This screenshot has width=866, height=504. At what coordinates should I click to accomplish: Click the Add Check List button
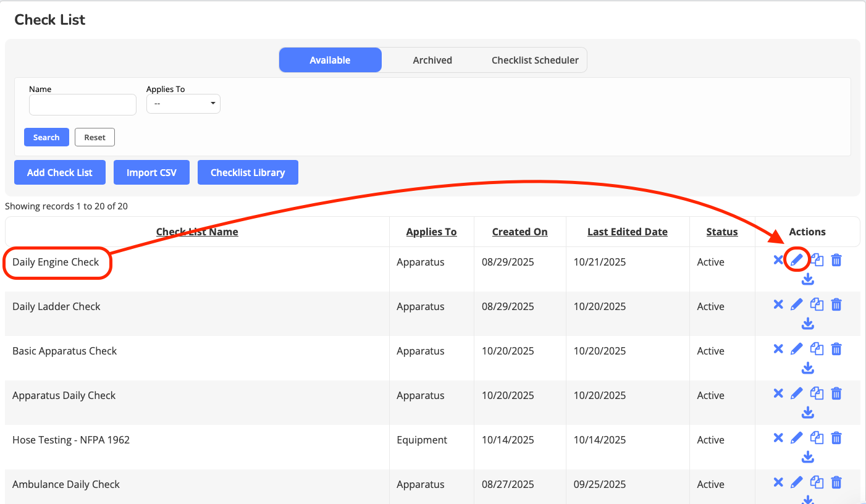click(x=60, y=172)
